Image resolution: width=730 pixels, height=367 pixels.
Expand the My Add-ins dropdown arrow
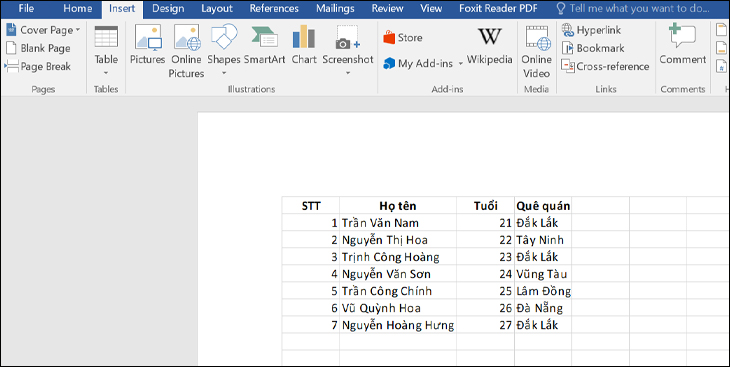pyautogui.click(x=460, y=63)
